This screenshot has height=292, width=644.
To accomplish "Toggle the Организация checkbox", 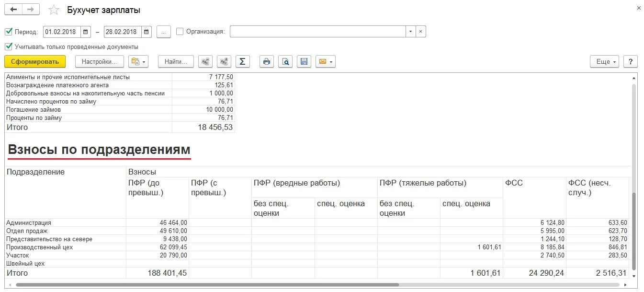I will click(x=180, y=32).
